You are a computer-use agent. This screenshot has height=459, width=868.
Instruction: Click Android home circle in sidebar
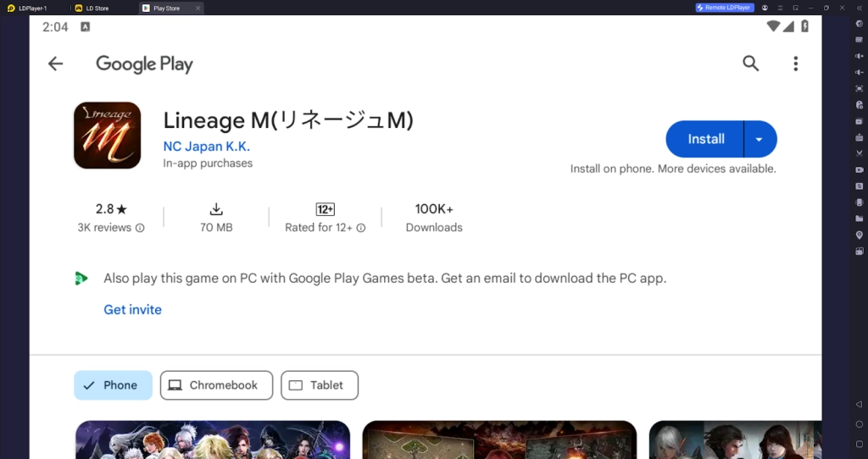point(860,424)
